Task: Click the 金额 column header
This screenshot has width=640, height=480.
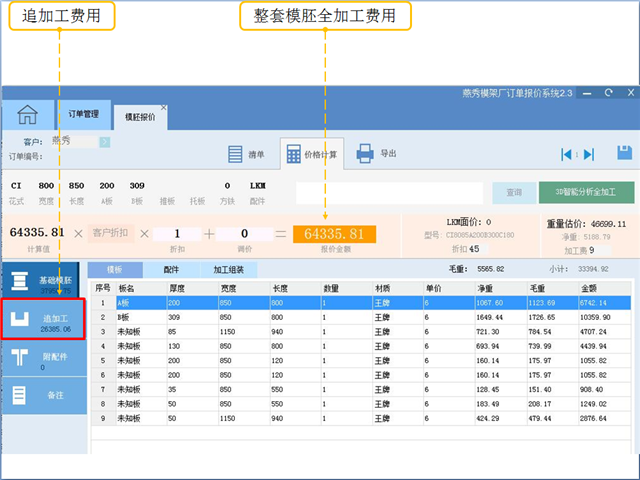Action: pos(594,288)
